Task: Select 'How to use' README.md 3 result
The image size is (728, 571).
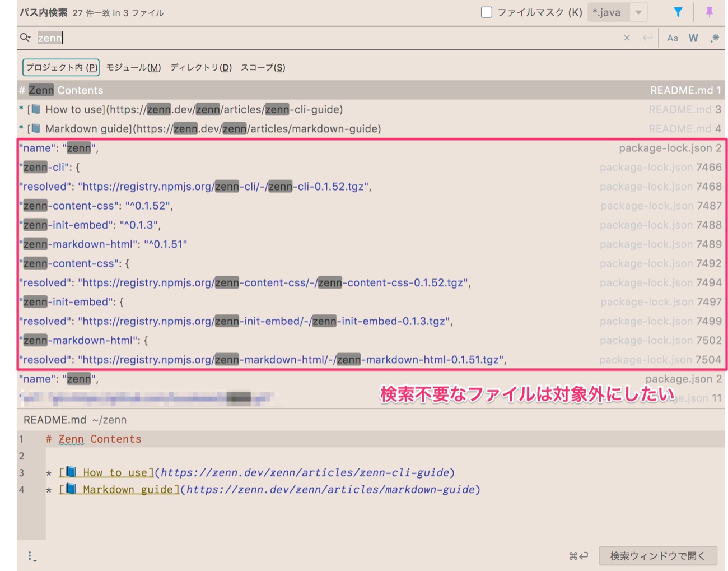Action: coord(370,109)
